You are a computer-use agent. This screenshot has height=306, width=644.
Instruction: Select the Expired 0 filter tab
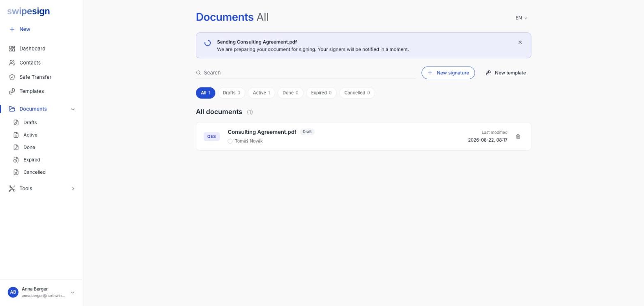[321, 93]
